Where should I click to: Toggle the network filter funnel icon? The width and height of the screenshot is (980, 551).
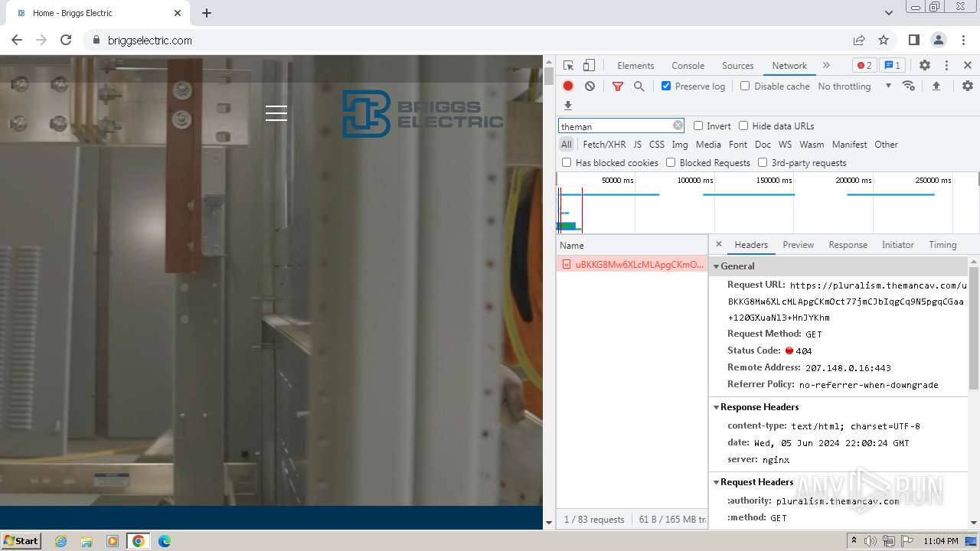coord(618,86)
